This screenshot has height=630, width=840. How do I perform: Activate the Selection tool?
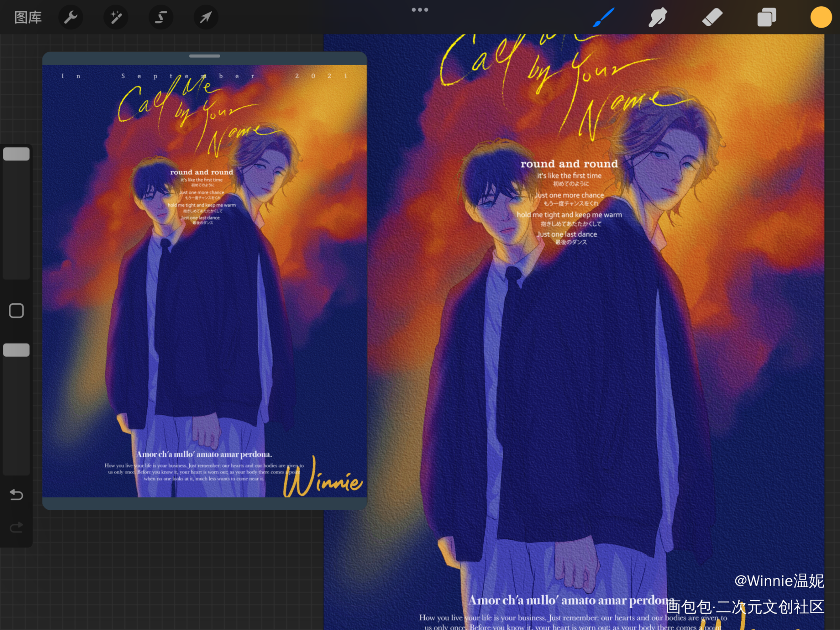coord(160,18)
